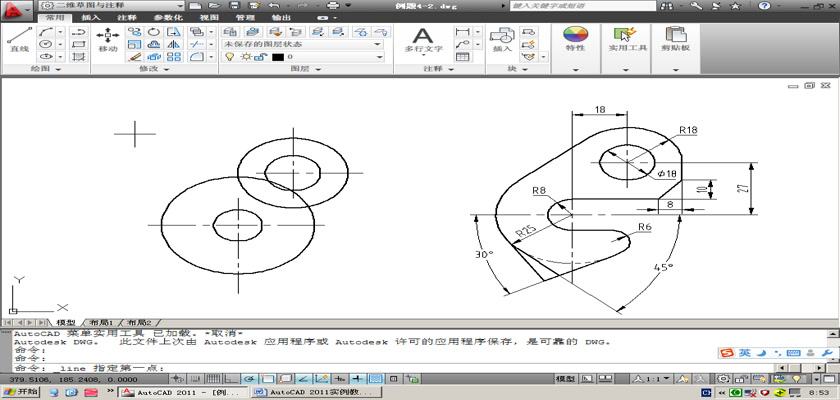The image size is (840, 400).
Task: Toggle Grid display in status bar
Action: [x=213, y=379]
